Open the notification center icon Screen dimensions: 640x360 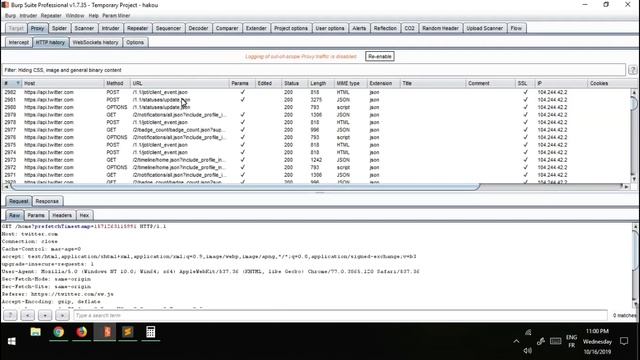coord(624,341)
